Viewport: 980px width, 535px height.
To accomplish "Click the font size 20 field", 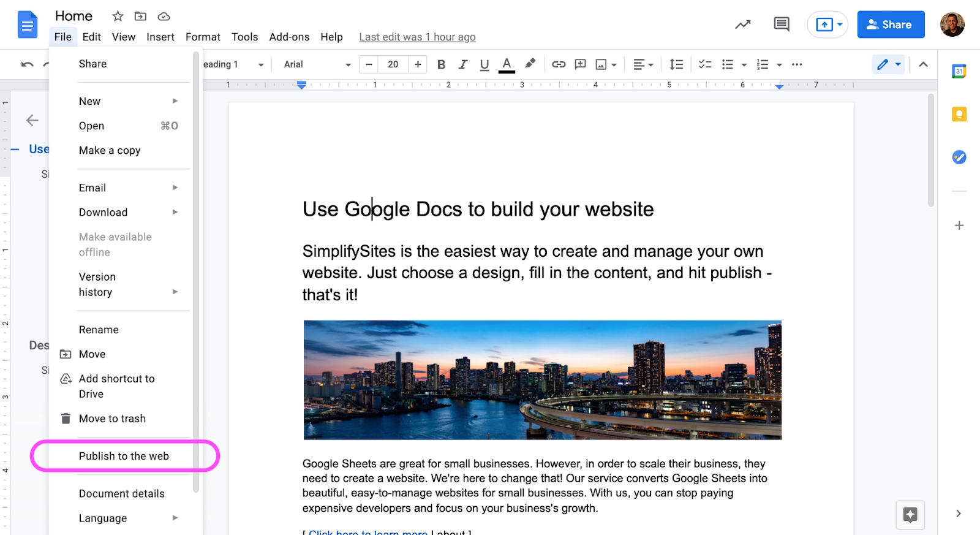I will [x=393, y=64].
